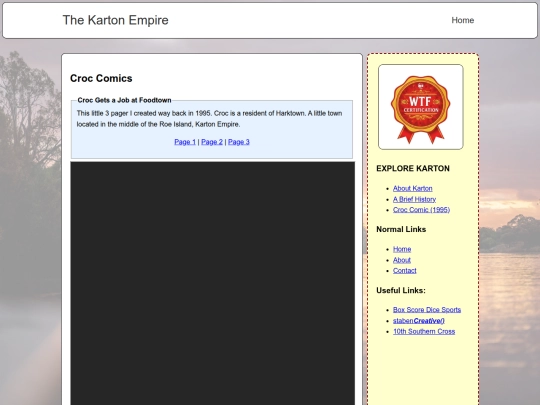
Task: Open About Karton link
Action: pyautogui.click(x=413, y=188)
